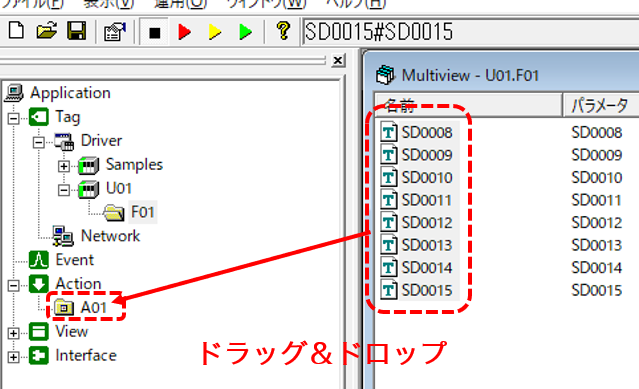Image resolution: width=639 pixels, height=389 pixels.
Task: Click the Interface tree label
Action: tap(86, 356)
